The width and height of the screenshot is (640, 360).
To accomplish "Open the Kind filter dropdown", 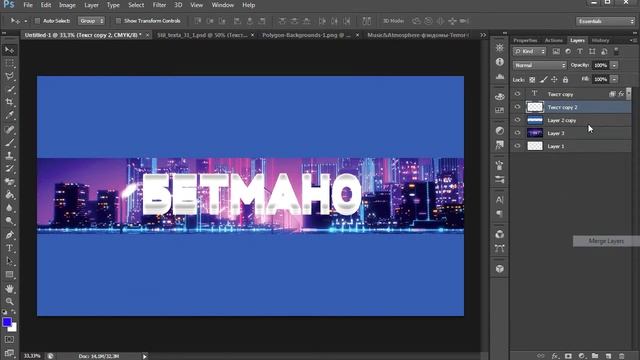I will click(529, 51).
